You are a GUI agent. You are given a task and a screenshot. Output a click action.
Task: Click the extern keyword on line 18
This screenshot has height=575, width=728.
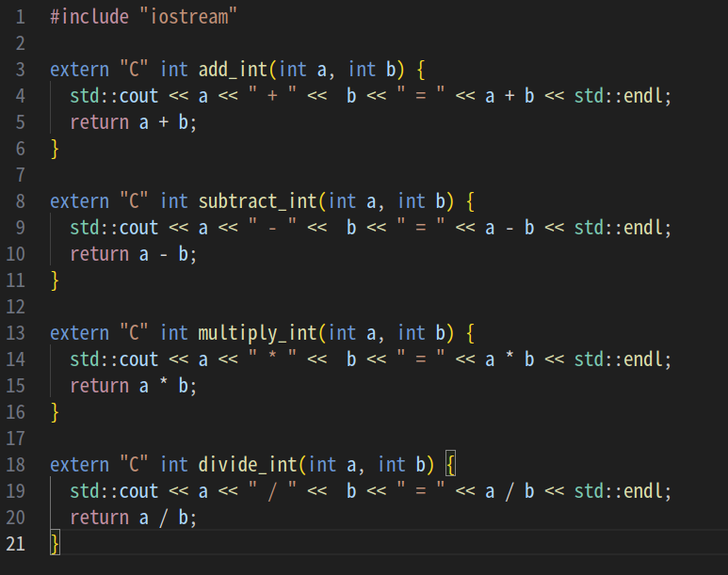pos(79,465)
